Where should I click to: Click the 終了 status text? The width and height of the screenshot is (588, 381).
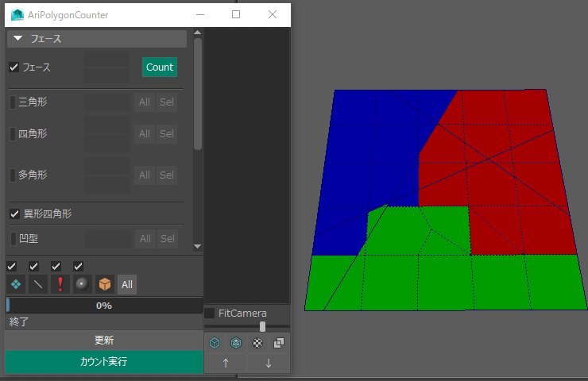coord(19,321)
